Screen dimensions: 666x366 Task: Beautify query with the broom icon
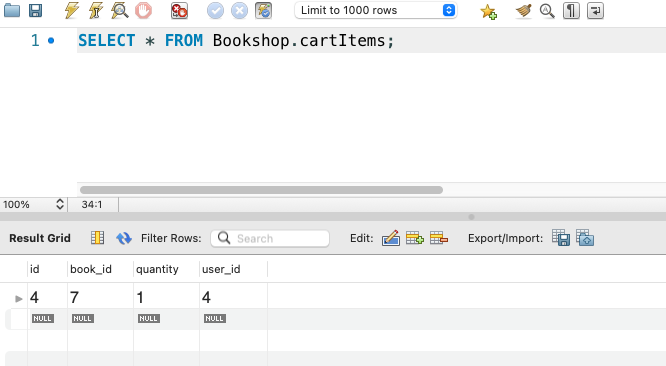point(523,11)
